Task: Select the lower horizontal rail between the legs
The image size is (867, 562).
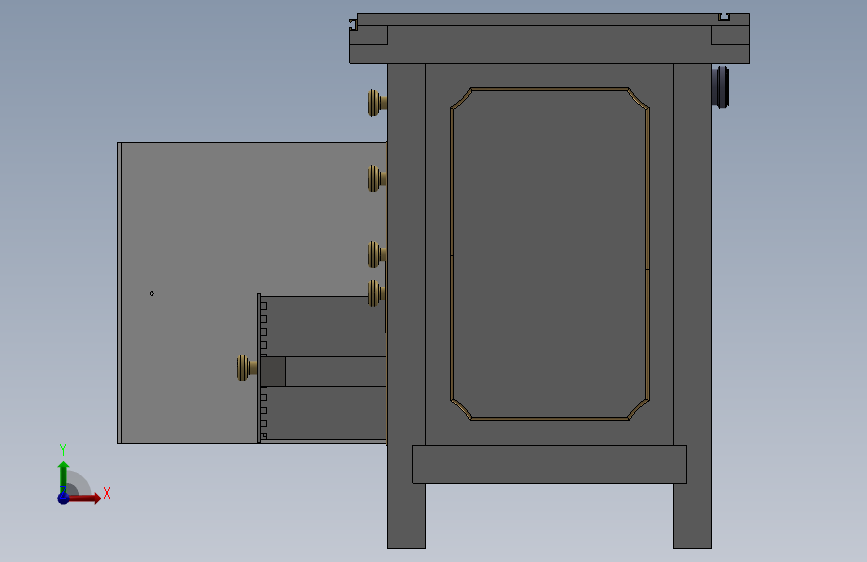Action: 549,464
